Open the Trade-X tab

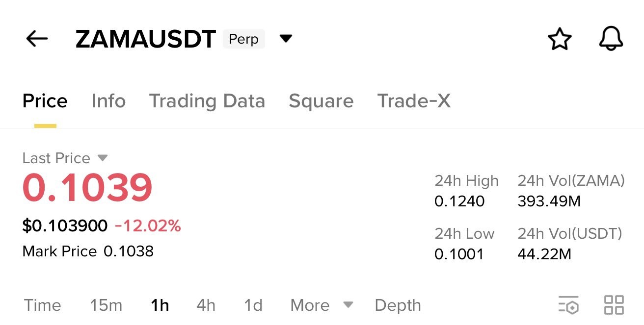pyautogui.click(x=414, y=101)
